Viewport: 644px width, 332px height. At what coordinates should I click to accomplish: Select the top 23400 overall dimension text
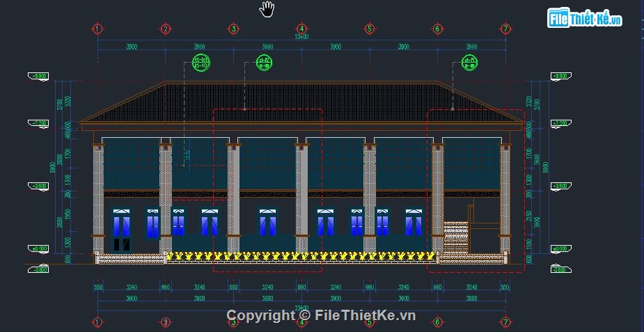[x=301, y=36]
